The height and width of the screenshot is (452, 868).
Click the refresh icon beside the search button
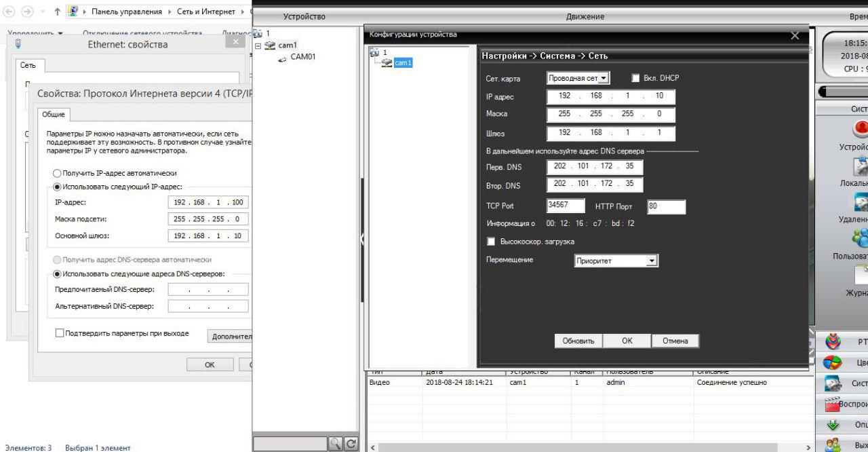point(351,444)
